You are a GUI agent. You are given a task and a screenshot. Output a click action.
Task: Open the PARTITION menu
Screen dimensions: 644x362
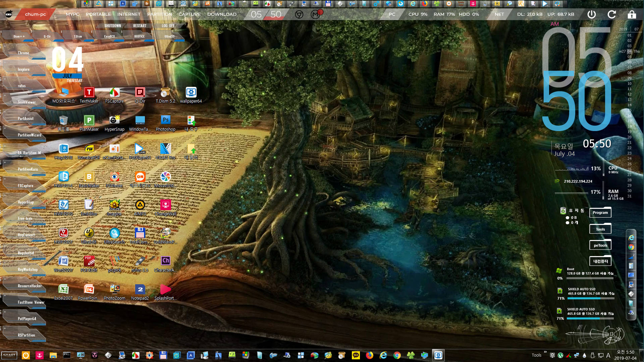(x=159, y=14)
